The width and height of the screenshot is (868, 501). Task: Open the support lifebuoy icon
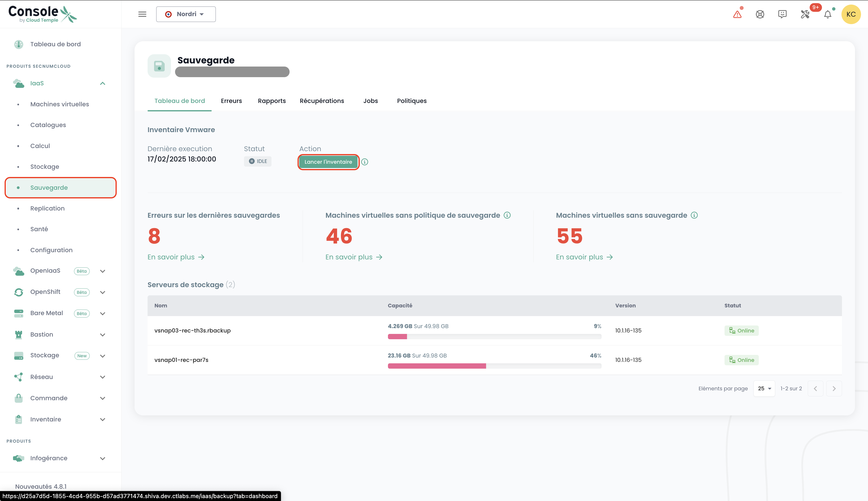(x=760, y=14)
